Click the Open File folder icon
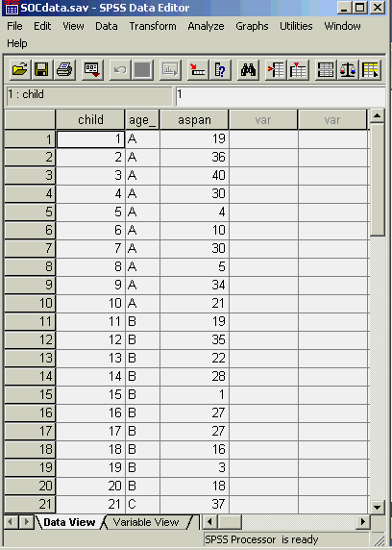 [x=19, y=70]
